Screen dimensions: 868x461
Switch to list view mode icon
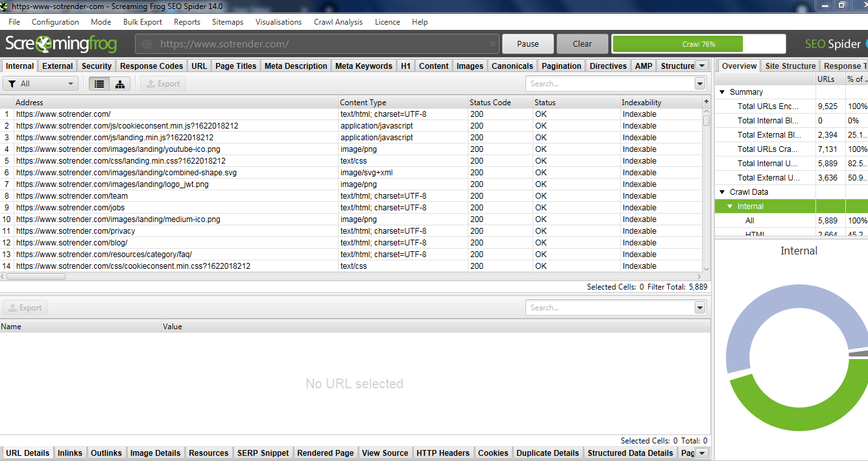99,84
